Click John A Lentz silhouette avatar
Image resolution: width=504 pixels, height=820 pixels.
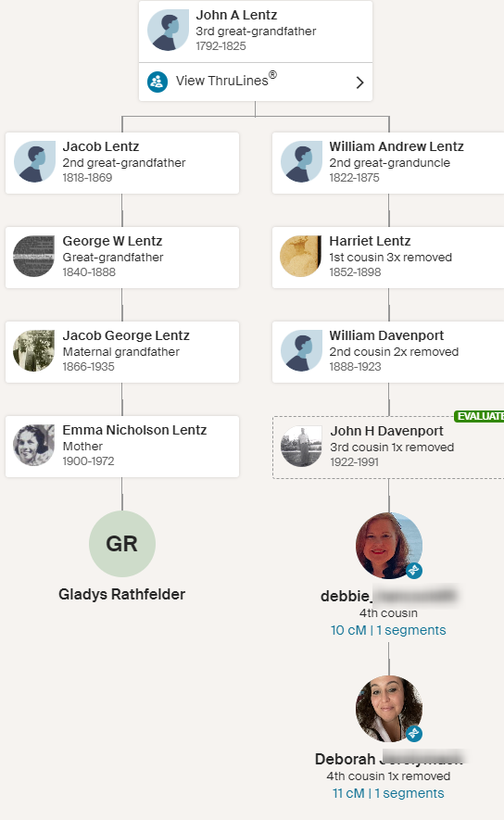(x=168, y=30)
